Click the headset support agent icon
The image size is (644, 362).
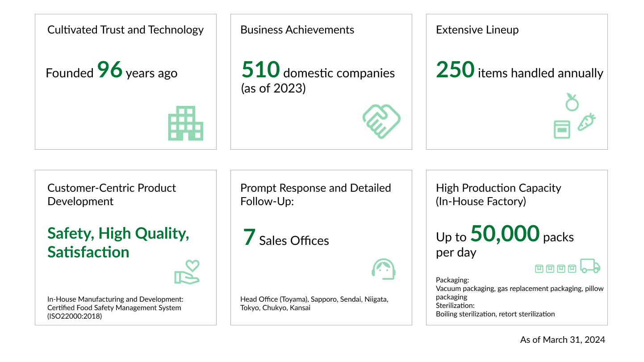[384, 269]
